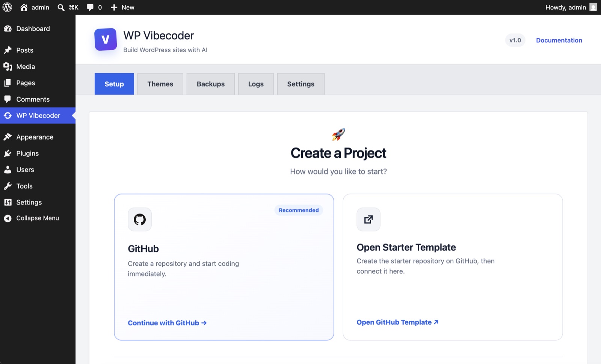Screen dimensions: 601x364
Task: Click the comments bubble icon in admin bar
Action: tap(90, 8)
